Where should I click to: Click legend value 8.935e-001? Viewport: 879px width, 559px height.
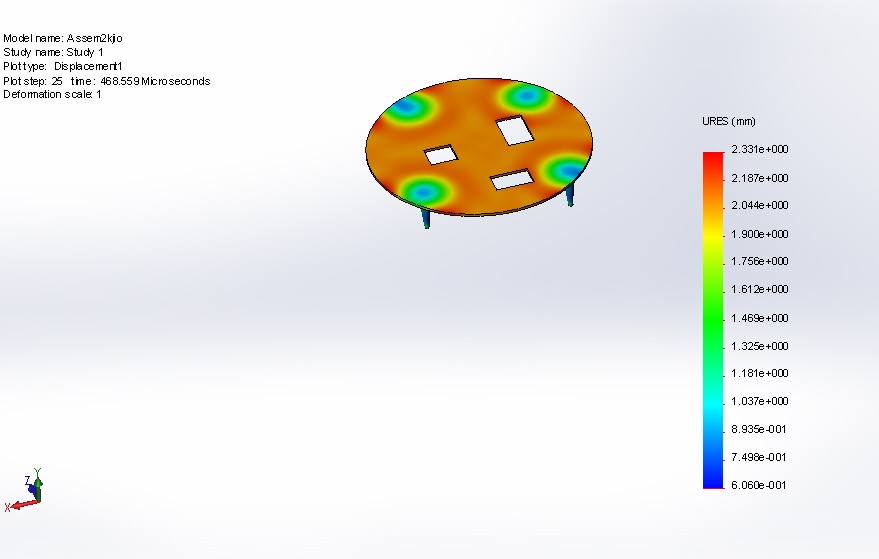tap(758, 429)
